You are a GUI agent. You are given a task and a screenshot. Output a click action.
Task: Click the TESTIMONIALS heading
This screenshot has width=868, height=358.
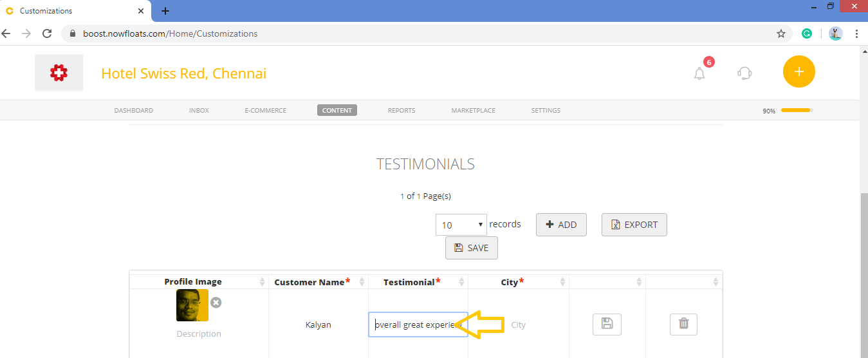(x=426, y=164)
